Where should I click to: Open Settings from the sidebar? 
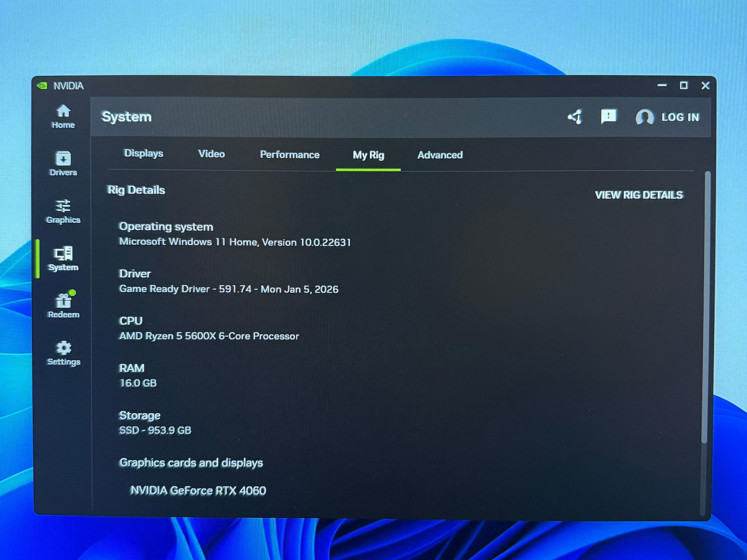63,353
